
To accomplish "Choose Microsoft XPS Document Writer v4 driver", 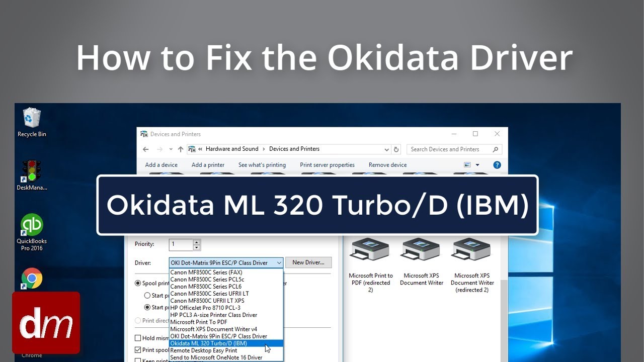I will pos(226,329).
